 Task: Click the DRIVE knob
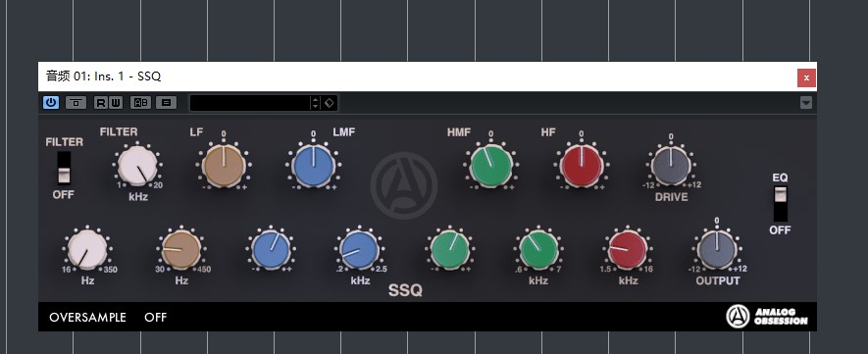[x=671, y=166]
